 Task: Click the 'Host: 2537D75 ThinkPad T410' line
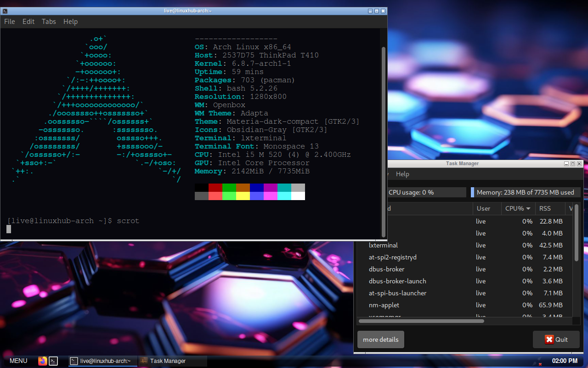[x=256, y=55]
